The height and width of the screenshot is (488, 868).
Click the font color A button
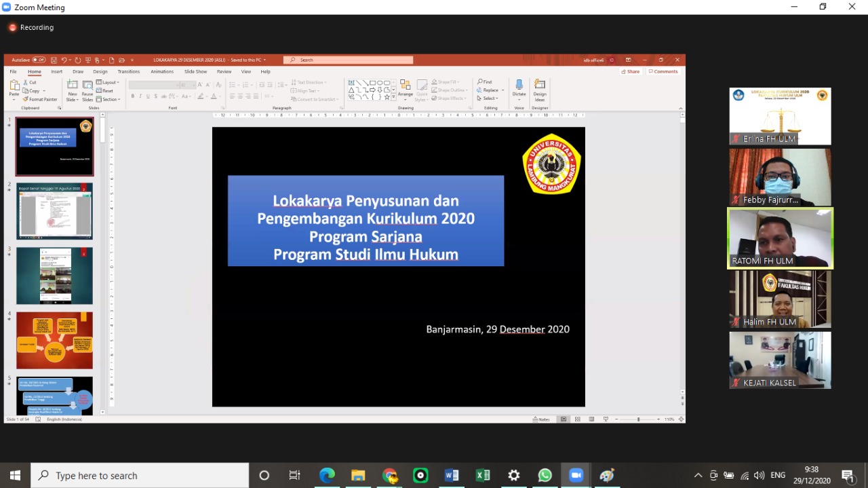(x=213, y=96)
